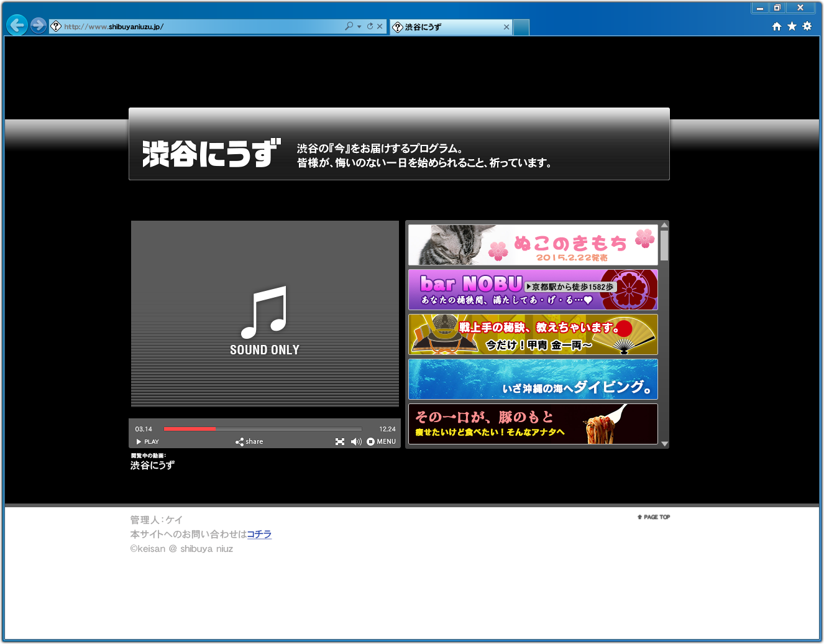This screenshot has width=824, height=644.
Task: Open Favorites with the star icon
Action: (x=792, y=26)
